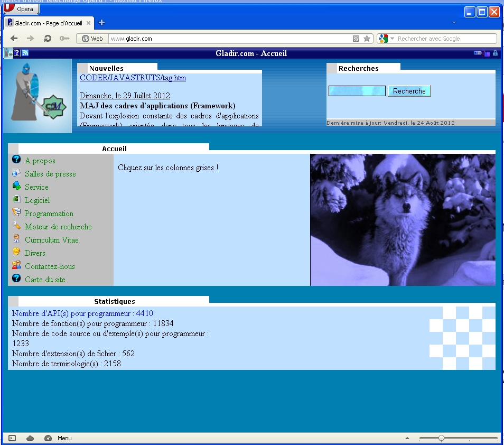Bookmark page with the star icon
This screenshot has width=504, height=445.
tap(367, 39)
